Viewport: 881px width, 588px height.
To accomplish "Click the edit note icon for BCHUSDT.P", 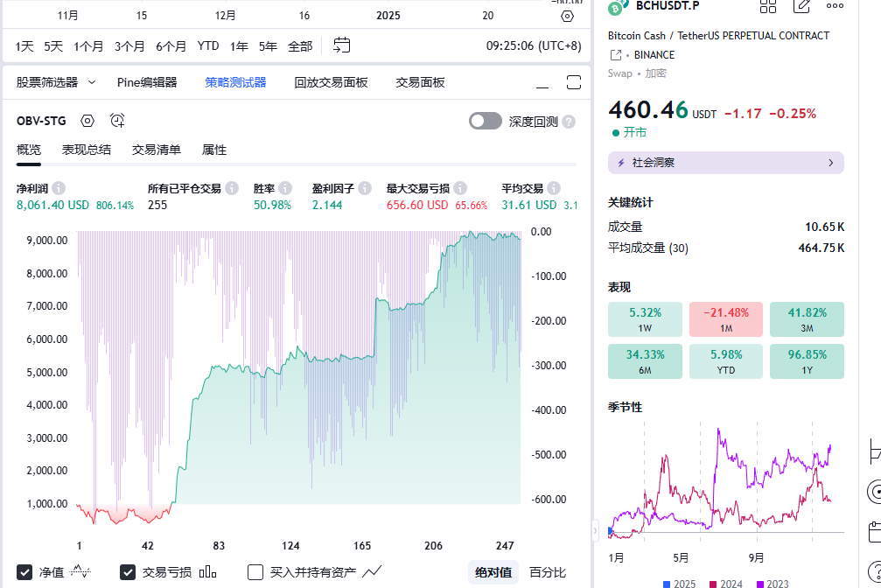I will pos(801,6).
